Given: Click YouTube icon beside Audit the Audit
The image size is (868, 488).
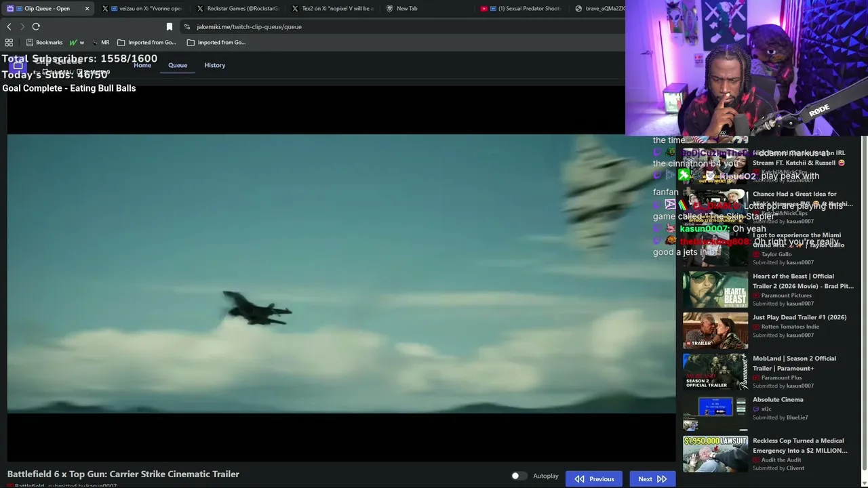Looking at the screenshot, I should (x=756, y=460).
